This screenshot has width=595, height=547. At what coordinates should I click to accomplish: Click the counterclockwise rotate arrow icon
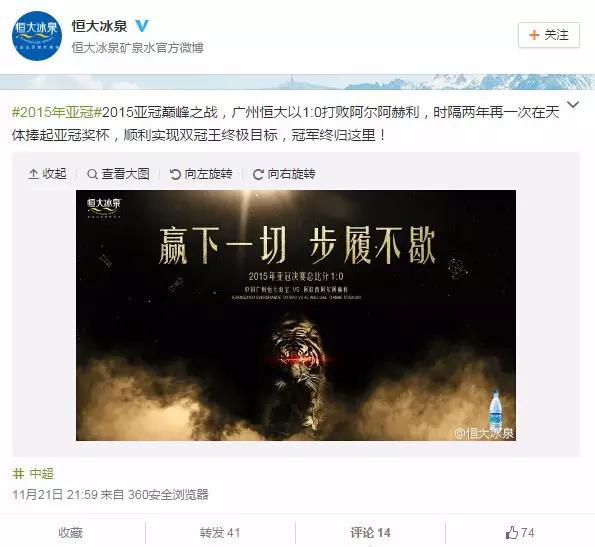coord(175,174)
